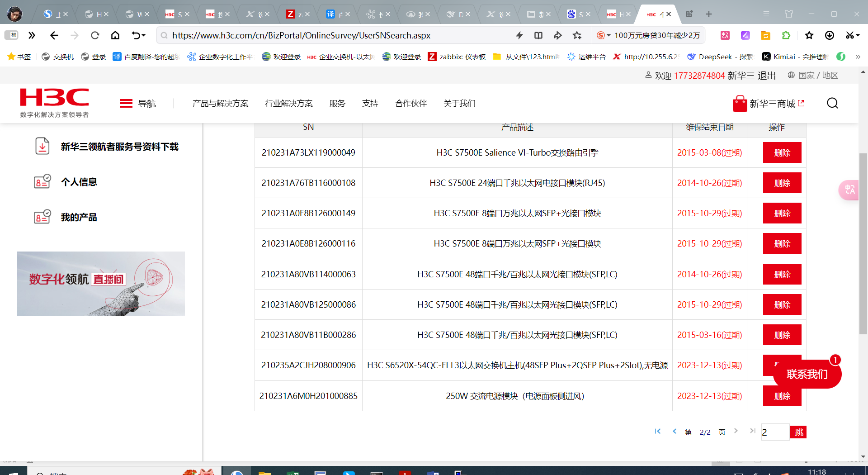This screenshot has height=475, width=868.
Task: Open the zabbix 仪表板 bookmark
Action: 457,57
